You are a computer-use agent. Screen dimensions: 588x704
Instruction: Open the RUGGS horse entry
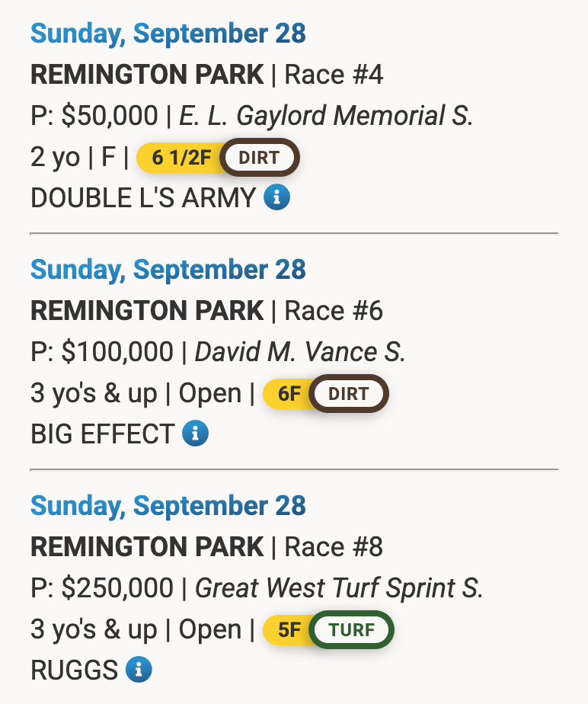74,671
